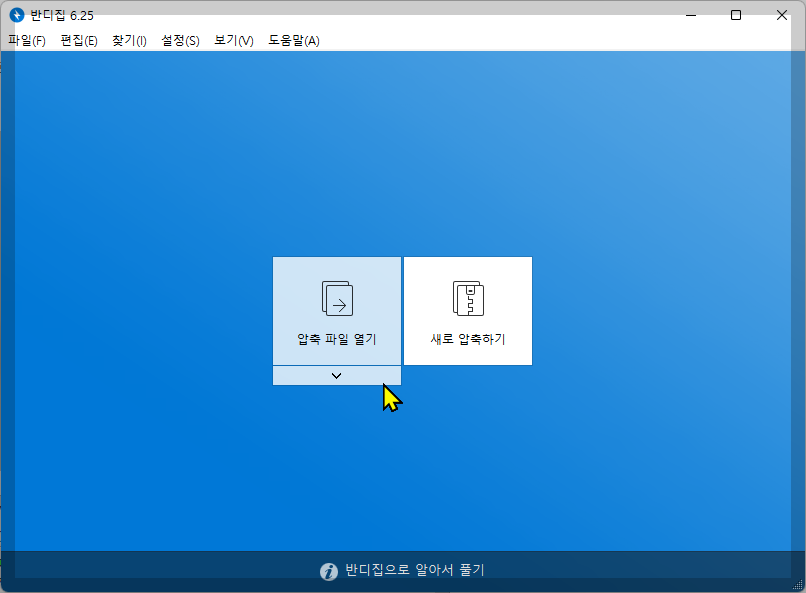
Task: Close the 반디집 window
Action: [781, 15]
